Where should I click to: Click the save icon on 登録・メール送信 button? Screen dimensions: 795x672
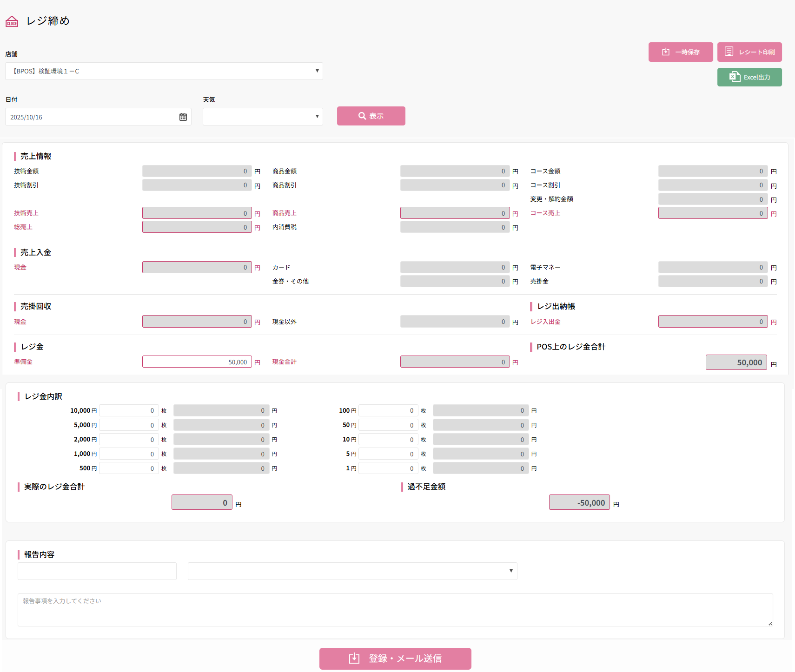(x=354, y=658)
